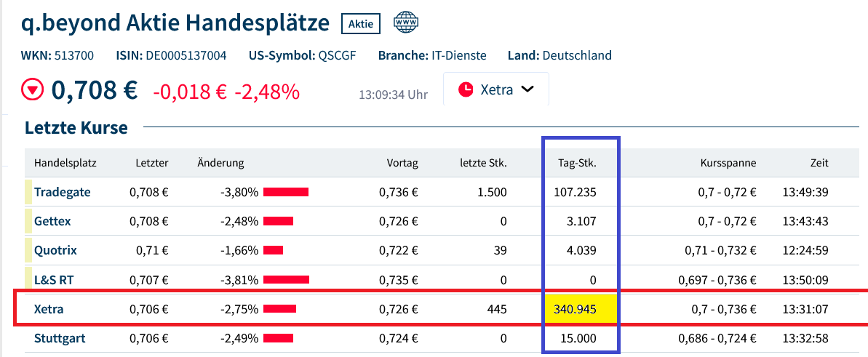Click the yellow highlighted 340.945 cell
868x357 pixels.
(x=581, y=309)
